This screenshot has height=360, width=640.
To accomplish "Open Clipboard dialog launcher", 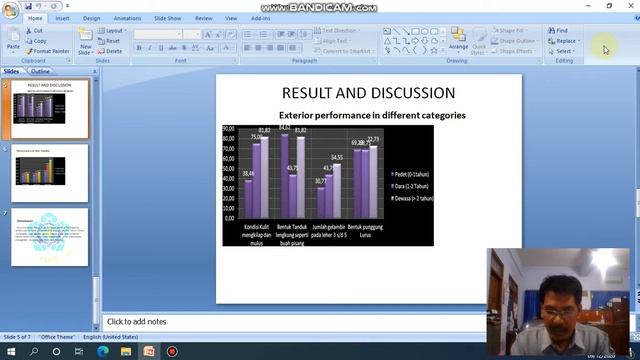I will tap(69, 60).
